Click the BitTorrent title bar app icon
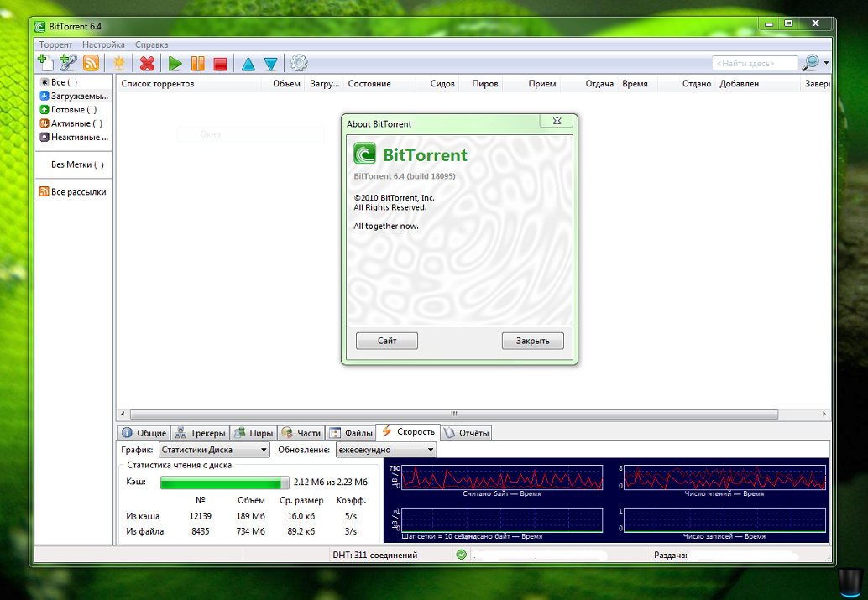Image resolution: width=868 pixels, height=600 pixels. click(x=39, y=27)
